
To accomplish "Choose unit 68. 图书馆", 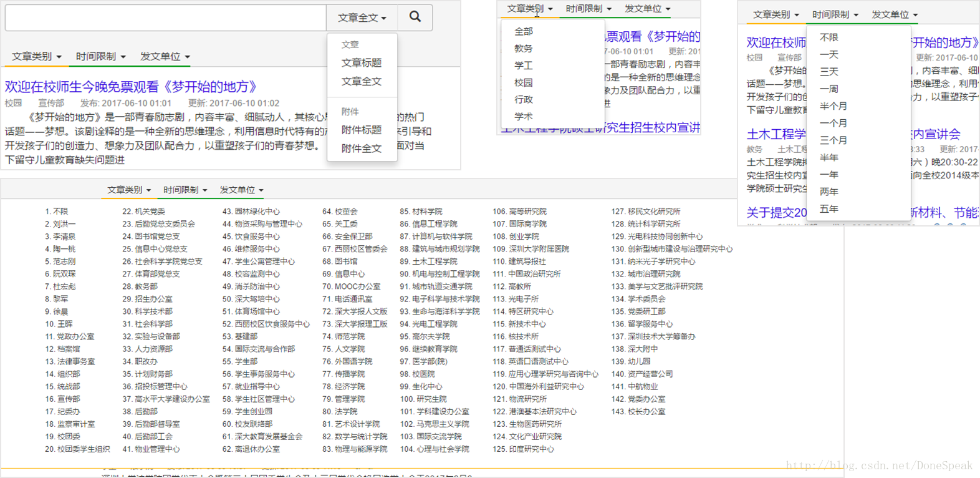I will 340,261.
